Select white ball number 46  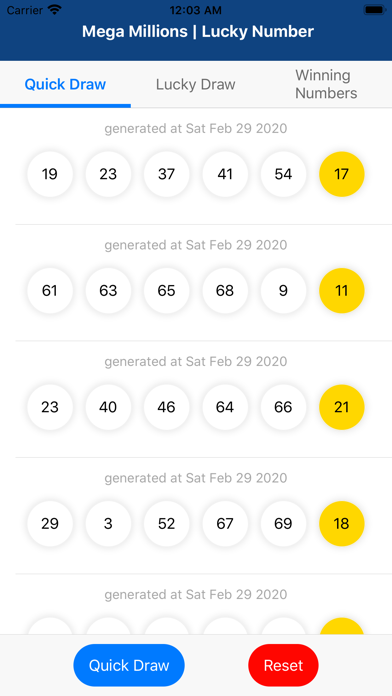pyautogui.click(x=166, y=407)
